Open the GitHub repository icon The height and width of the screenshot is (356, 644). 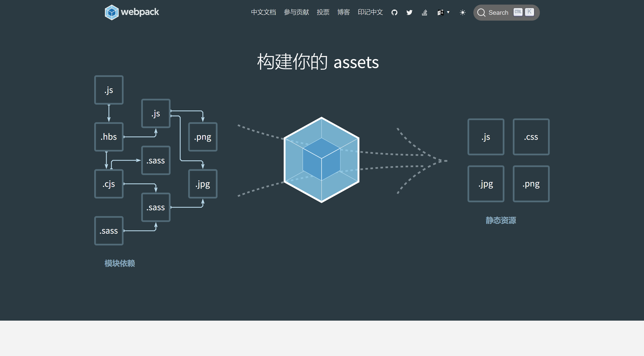click(394, 12)
